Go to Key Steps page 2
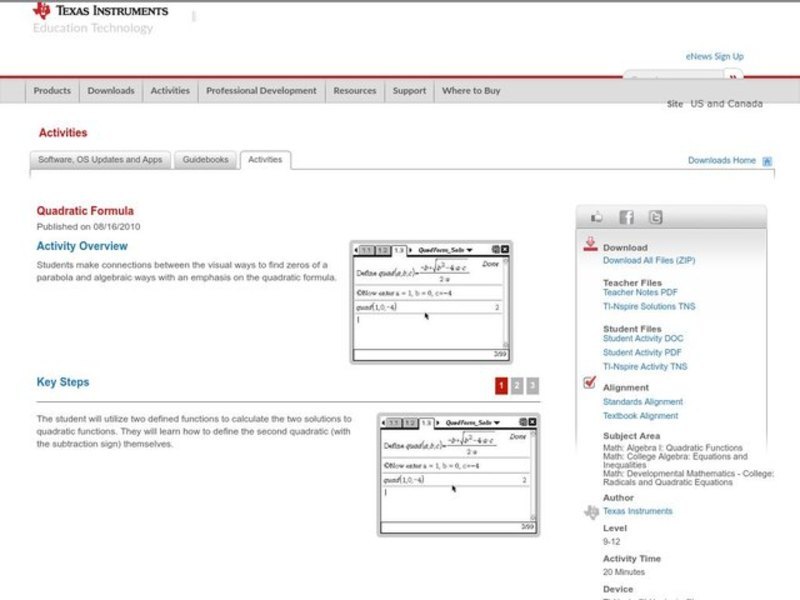The height and width of the screenshot is (600, 800). (x=517, y=386)
